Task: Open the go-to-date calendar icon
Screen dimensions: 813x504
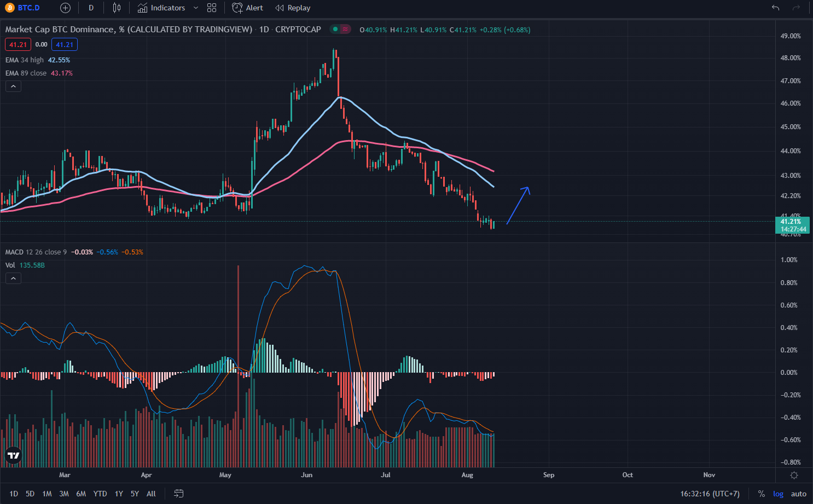Action: coord(178,493)
